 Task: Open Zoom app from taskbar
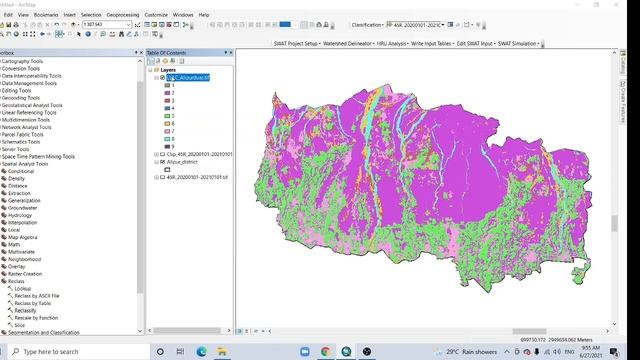pyautogui.click(x=304, y=351)
